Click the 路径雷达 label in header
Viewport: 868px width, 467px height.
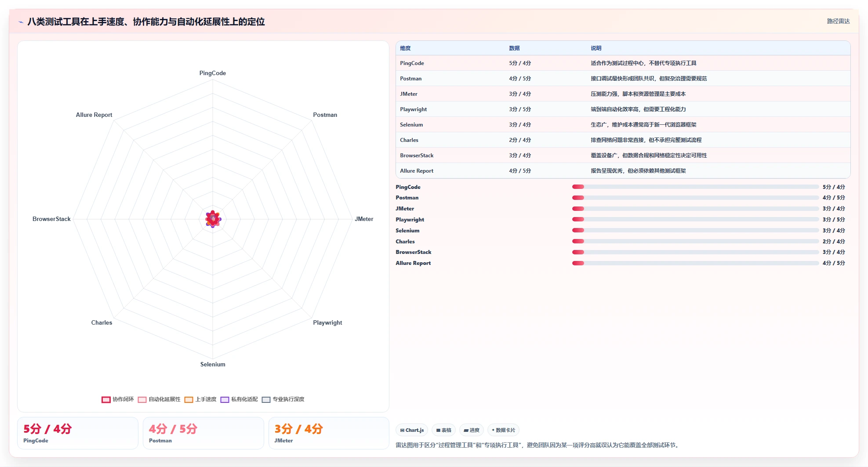838,21
